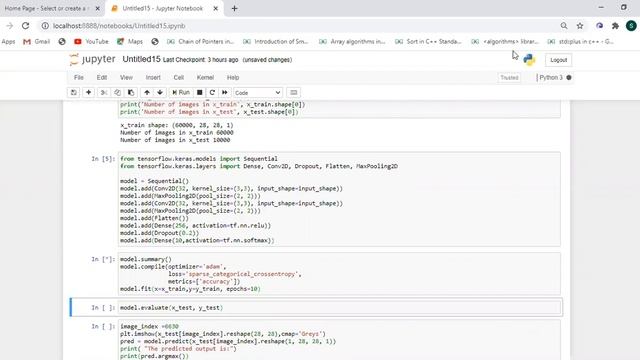Select the model.evaluate code cell
Screen dimensions: 640x360
pyautogui.click(x=339, y=308)
